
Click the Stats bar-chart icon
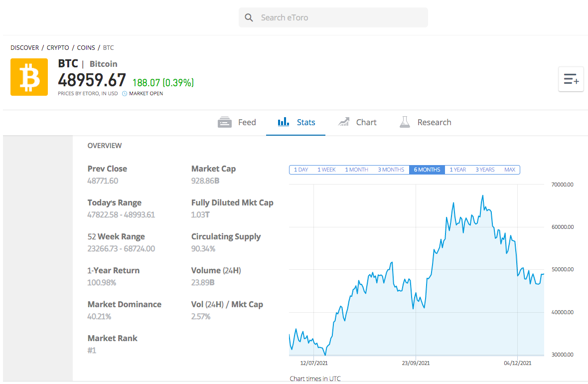284,122
